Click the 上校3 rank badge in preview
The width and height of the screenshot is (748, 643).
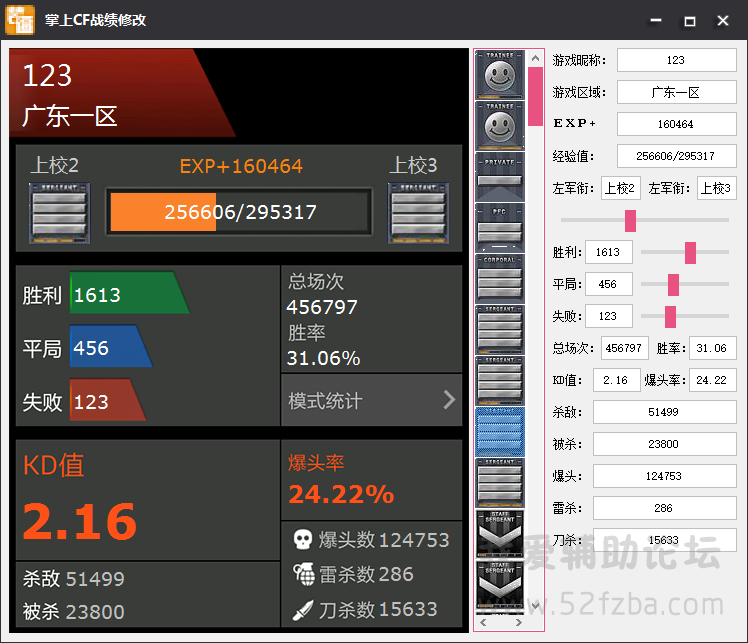(x=417, y=211)
